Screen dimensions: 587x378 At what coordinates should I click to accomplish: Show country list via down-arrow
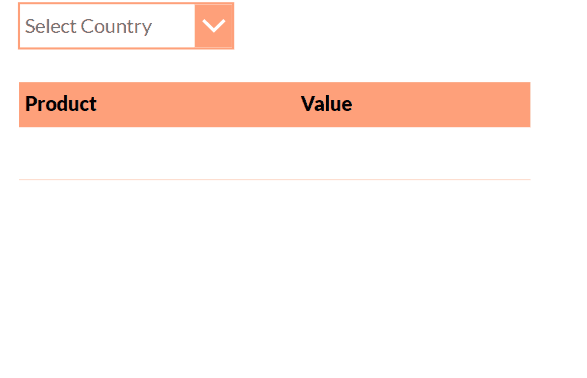(x=214, y=26)
